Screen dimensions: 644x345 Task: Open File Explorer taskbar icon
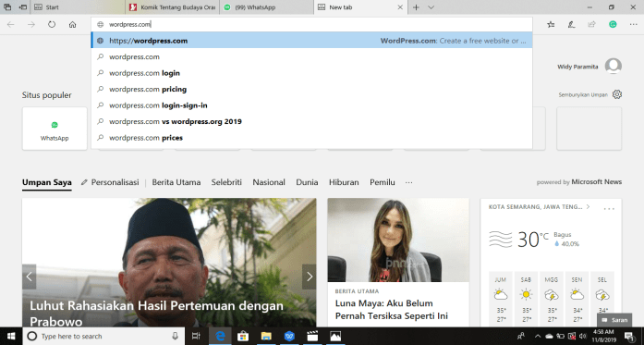(266, 337)
